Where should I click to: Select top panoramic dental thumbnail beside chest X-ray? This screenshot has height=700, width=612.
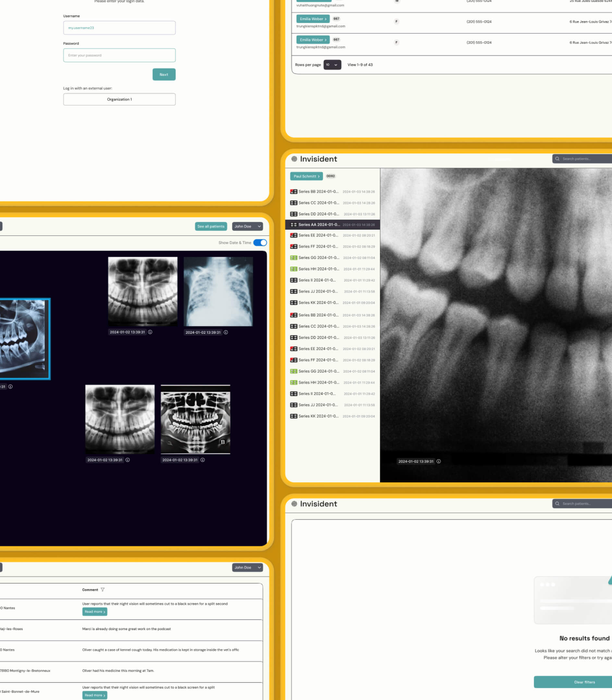[x=143, y=292]
